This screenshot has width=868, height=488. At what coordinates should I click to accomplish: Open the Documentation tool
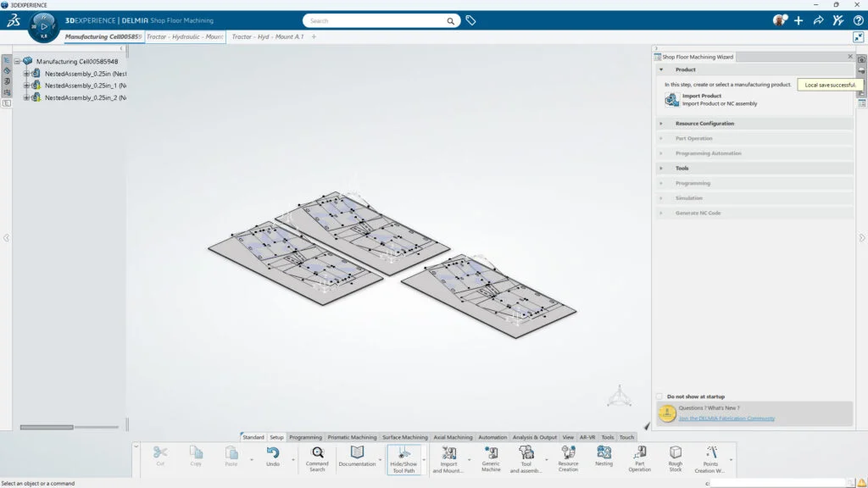tap(357, 457)
